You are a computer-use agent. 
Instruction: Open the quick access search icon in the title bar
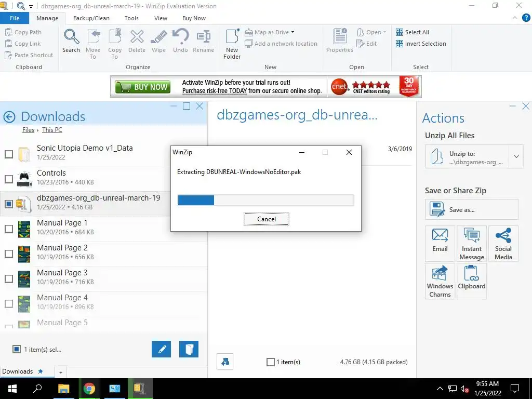tap(21, 6)
